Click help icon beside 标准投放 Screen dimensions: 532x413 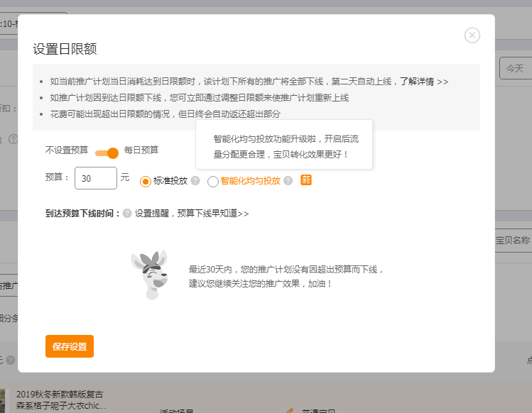tap(195, 181)
